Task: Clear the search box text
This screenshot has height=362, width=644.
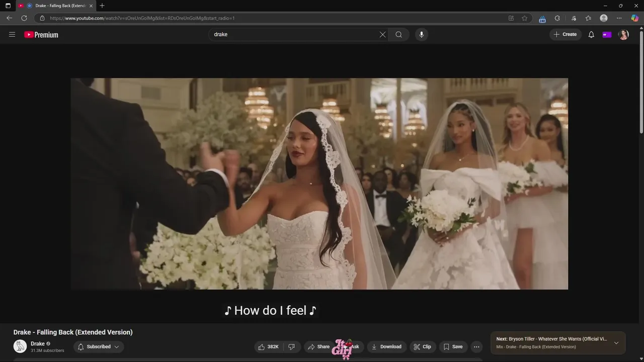Action: 382,35
